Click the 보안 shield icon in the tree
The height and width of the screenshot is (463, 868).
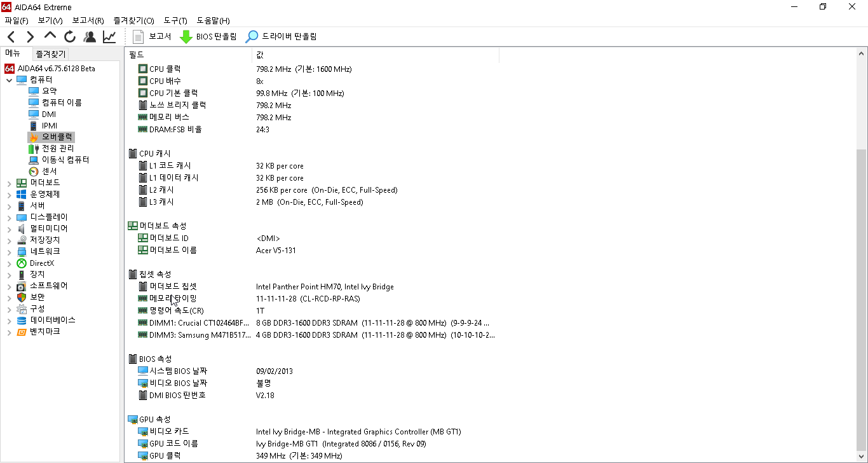(22, 298)
